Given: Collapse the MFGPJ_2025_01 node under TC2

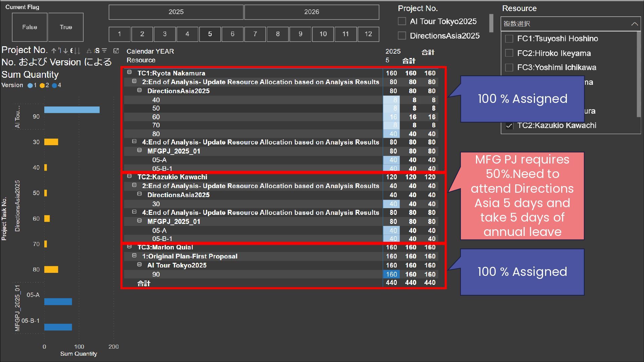Looking at the screenshot, I should pyautogui.click(x=140, y=221).
